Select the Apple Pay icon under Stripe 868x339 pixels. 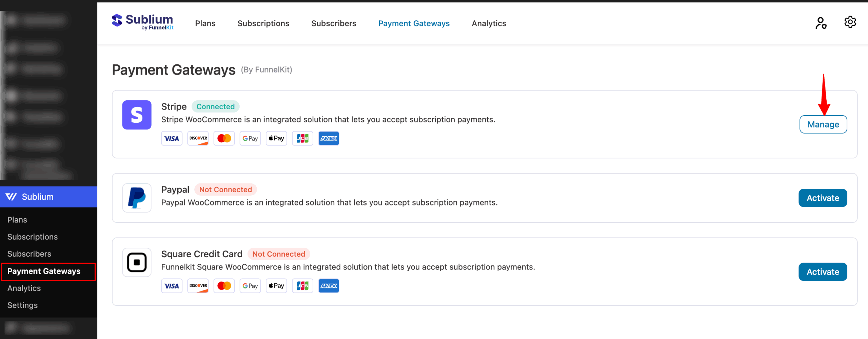pos(276,138)
